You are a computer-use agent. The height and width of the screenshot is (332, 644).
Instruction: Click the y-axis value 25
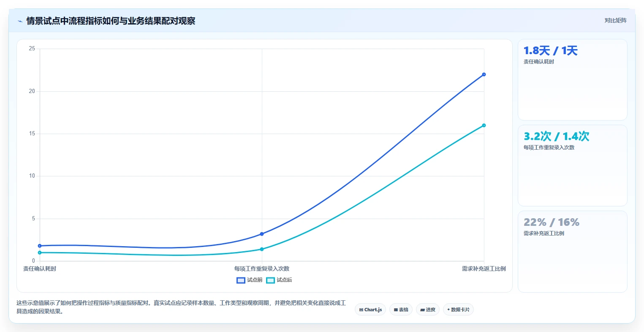32,49
